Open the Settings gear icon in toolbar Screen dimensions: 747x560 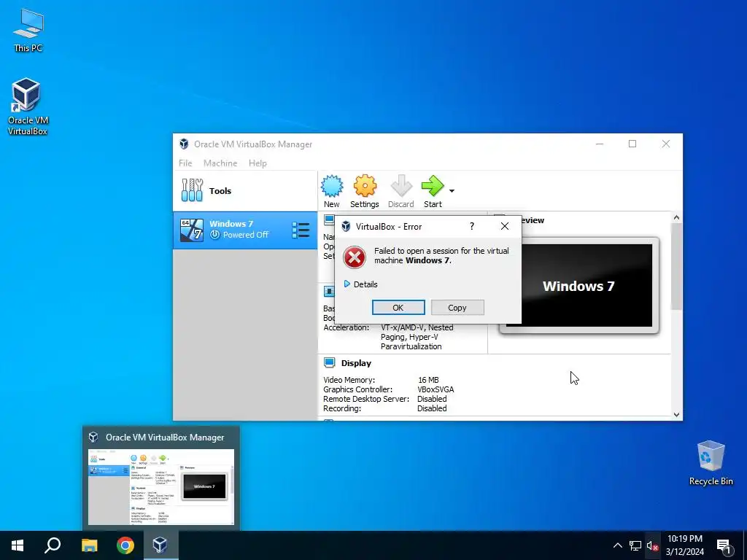pyautogui.click(x=365, y=186)
